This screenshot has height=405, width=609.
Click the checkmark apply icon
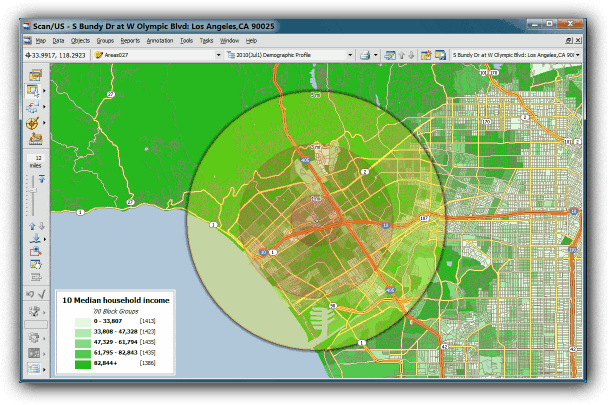click(42, 294)
